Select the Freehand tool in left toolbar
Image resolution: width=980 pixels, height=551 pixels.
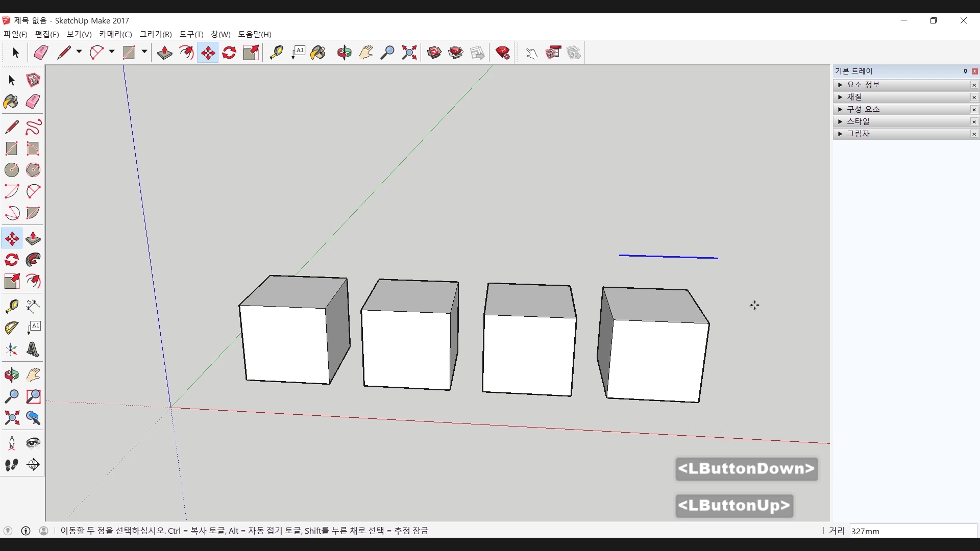point(33,127)
